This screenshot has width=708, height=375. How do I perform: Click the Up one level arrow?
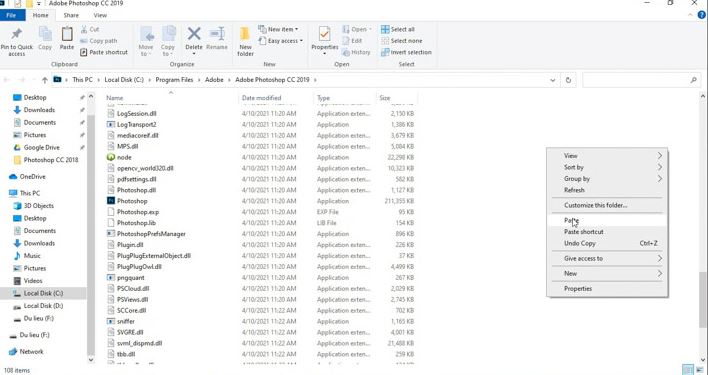point(44,80)
